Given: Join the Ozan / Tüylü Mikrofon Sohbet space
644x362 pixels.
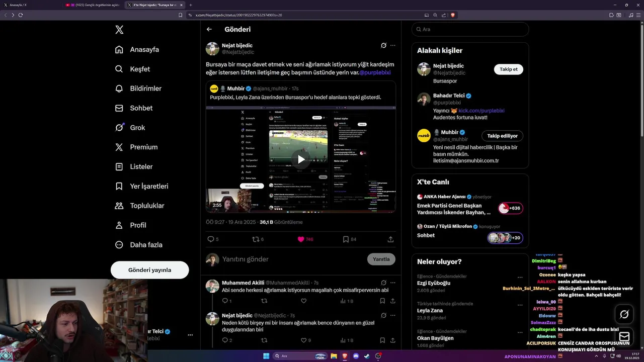Looking at the screenshot, I should 505,238.
